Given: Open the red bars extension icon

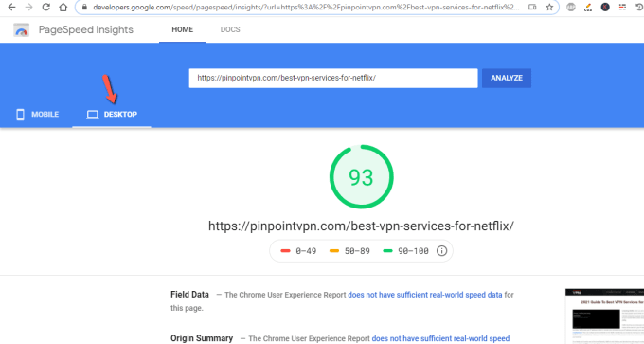Looking at the screenshot, I should coord(622,7).
